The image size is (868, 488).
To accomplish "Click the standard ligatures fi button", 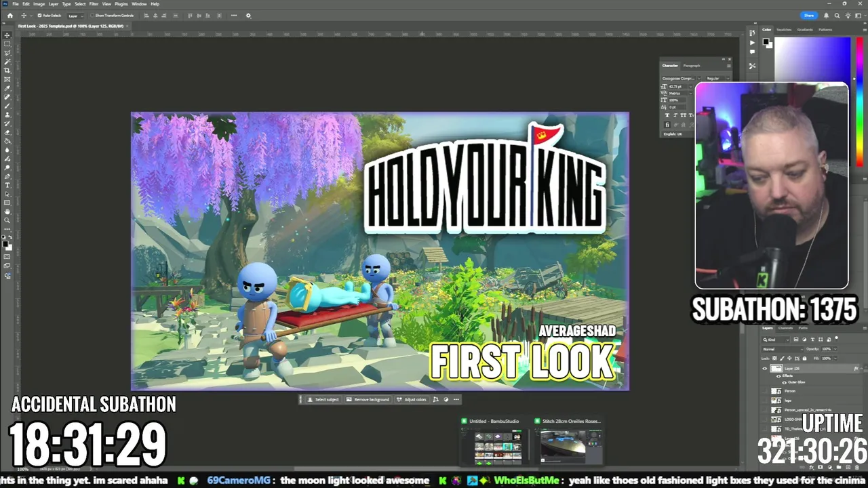I will point(667,125).
